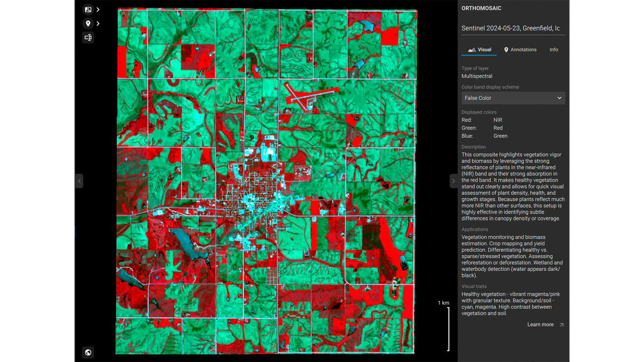Image resolution: width=644 pixels, height=362 pixels.
Task: Switch to the Annotations tab
Action: click(523, 49)
